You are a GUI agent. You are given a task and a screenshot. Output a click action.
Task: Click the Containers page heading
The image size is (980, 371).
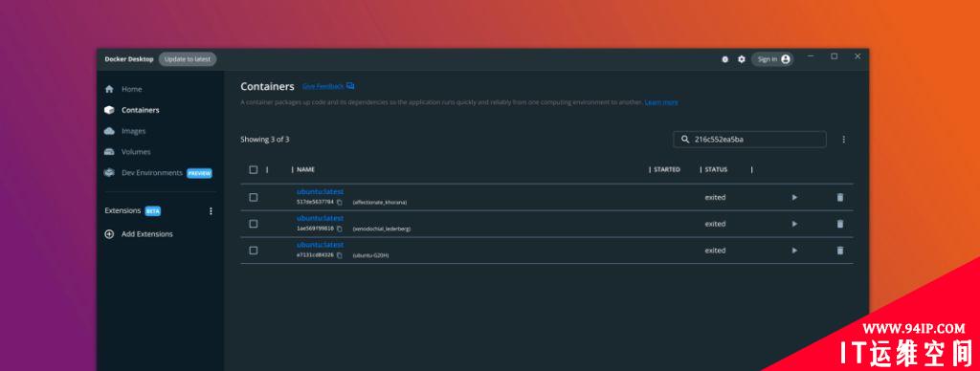coord(268,86)
